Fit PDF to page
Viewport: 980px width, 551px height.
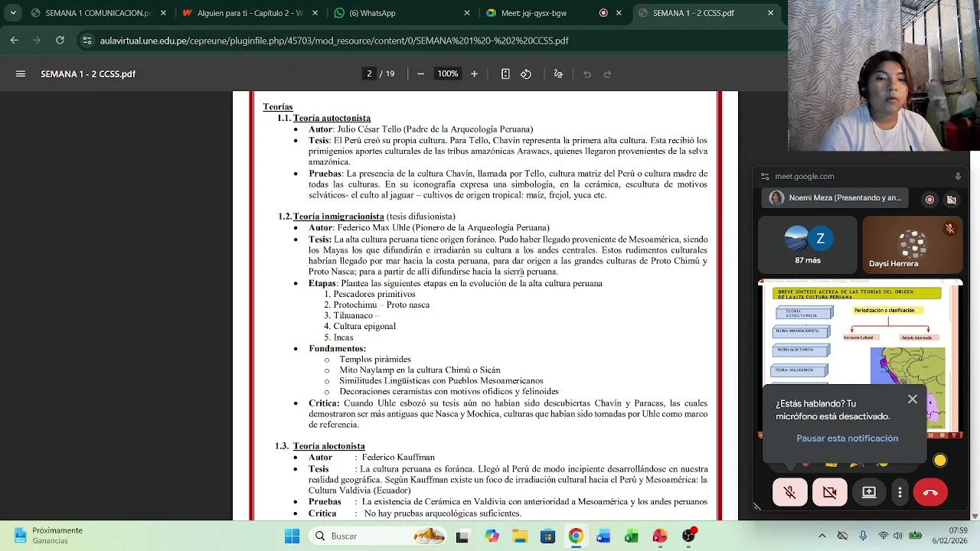tap(505, 74)
